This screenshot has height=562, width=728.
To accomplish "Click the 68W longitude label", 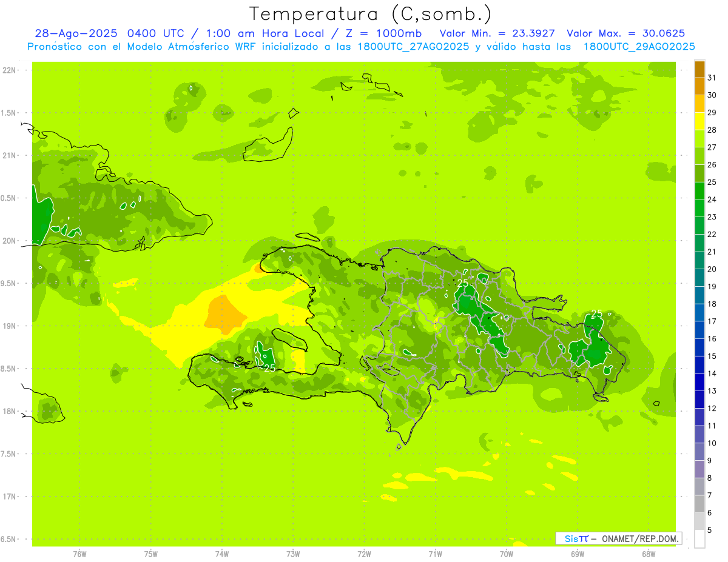I will coord(648,554).
